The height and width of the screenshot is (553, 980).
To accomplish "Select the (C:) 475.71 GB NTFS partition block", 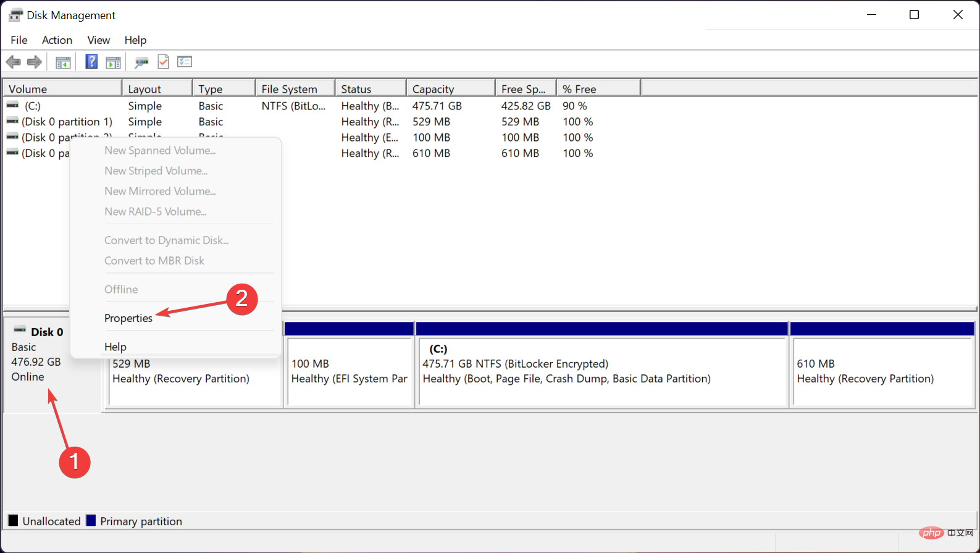I will click(x=602, y=365).
